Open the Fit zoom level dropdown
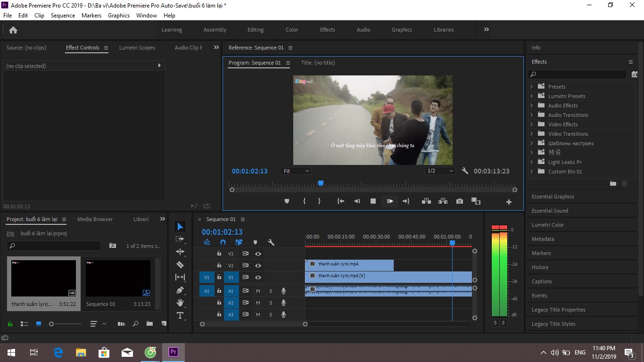 (296, 171)
